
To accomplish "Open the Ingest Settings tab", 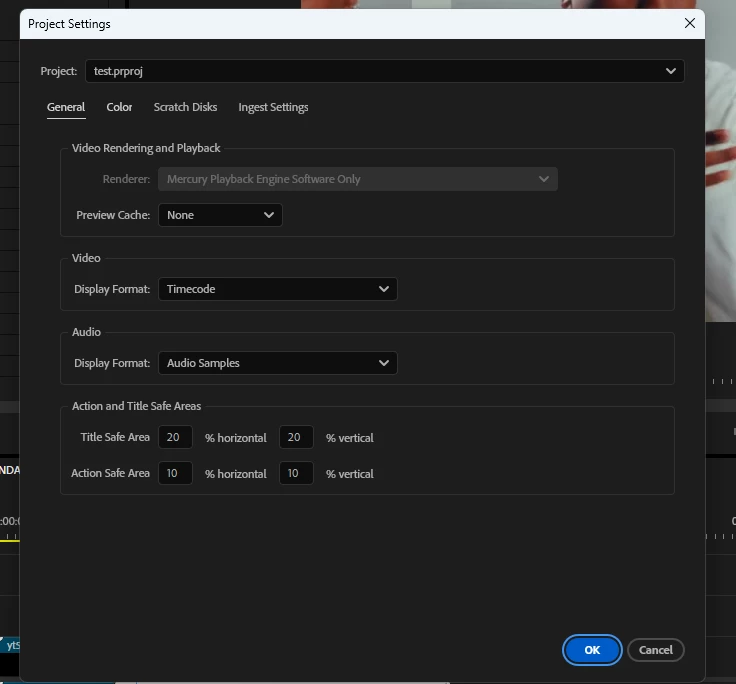I will (273, 108).
